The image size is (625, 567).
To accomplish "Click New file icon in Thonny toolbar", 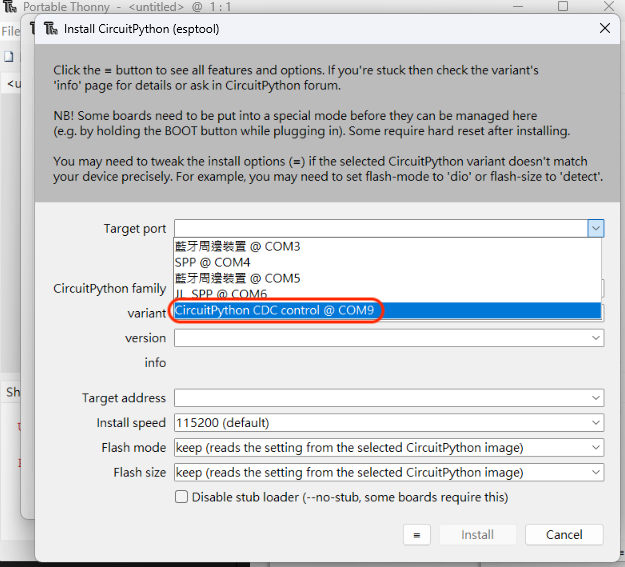I will (9, 57).
